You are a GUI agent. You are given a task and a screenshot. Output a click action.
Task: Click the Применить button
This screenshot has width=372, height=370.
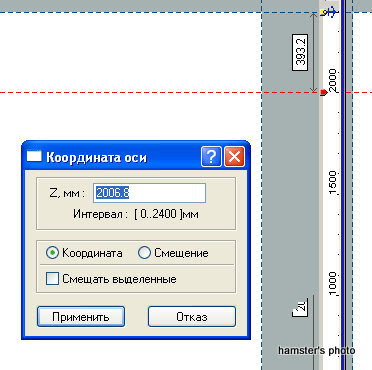81,317
